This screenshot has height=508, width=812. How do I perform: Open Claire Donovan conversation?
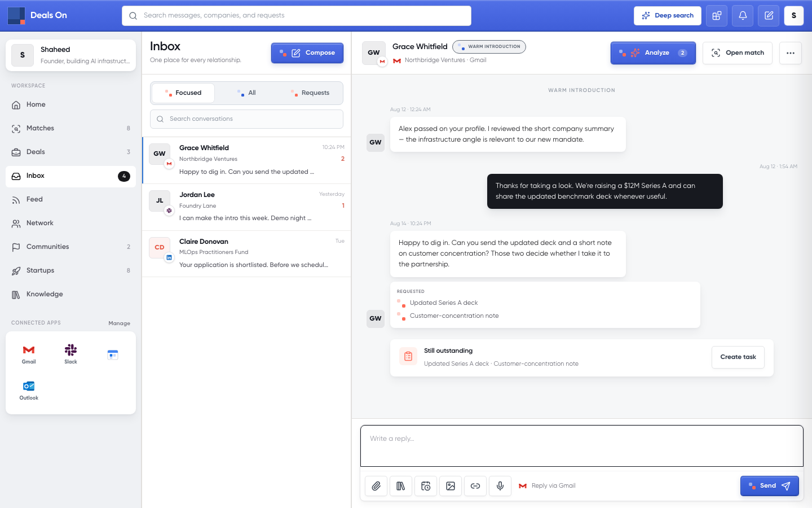246,254
